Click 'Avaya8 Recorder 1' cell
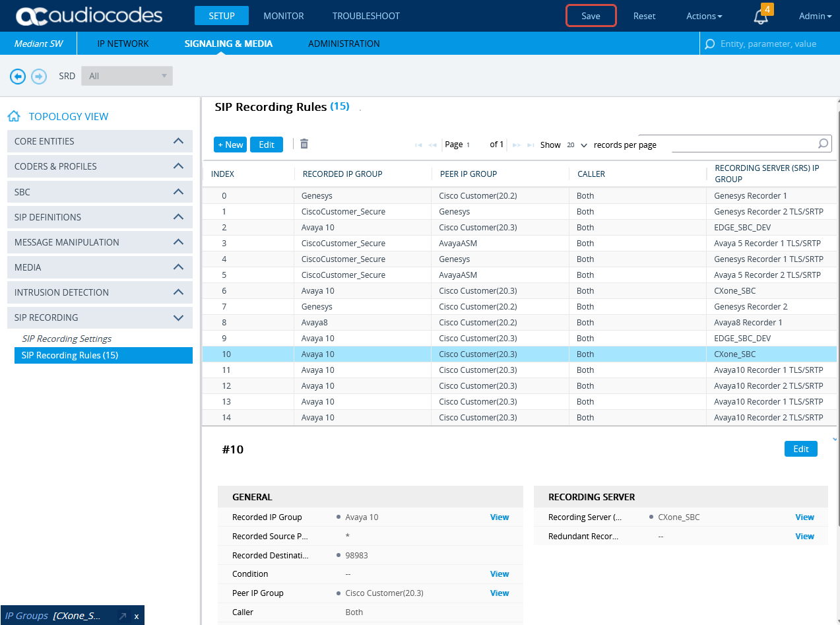Screen dimensions: 840x625 tap(748, 323)
